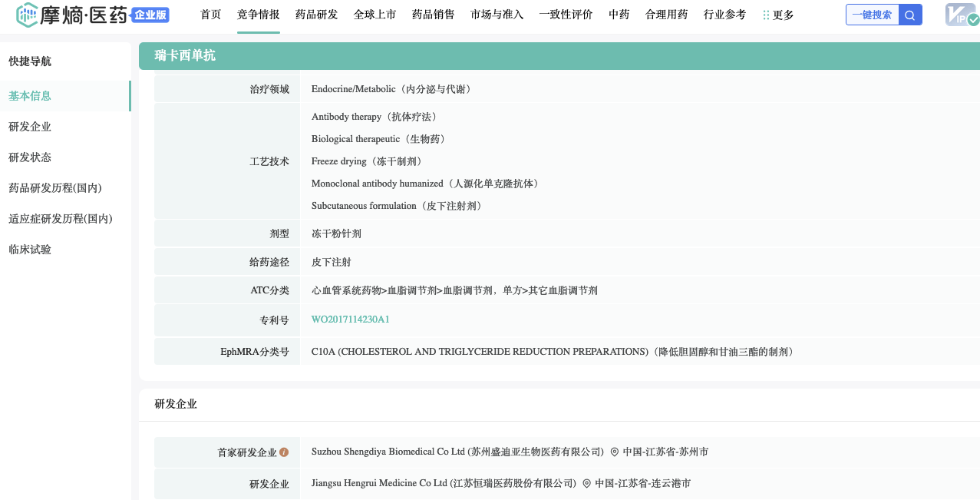Go to 首页 in the top navigation
The image size is (980, 500).
[211, 15]
